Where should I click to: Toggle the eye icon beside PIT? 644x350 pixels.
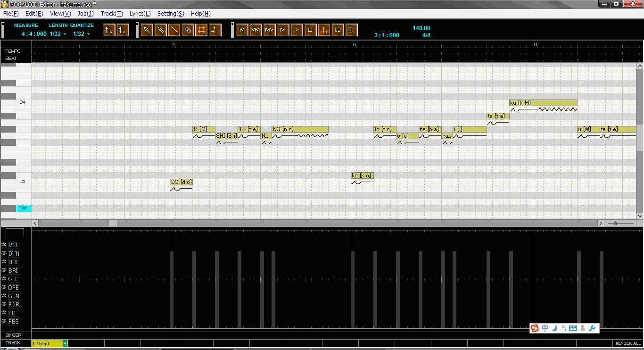click(4, 313)
